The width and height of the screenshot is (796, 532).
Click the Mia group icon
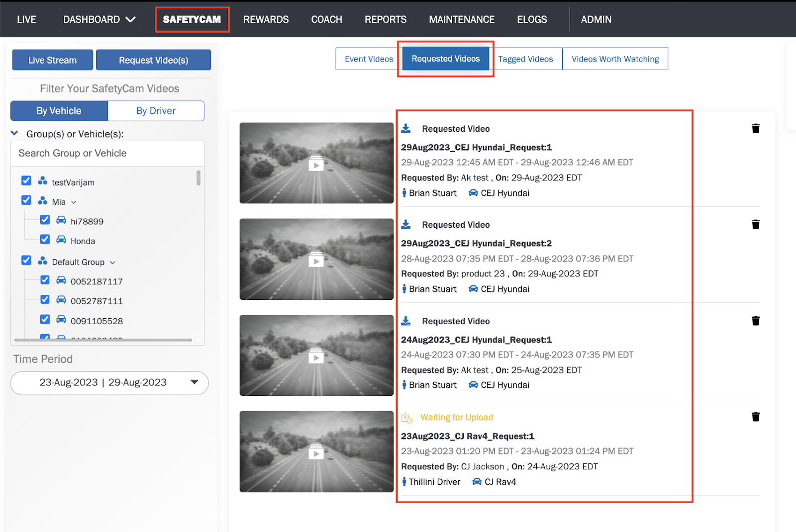(43, 201)
